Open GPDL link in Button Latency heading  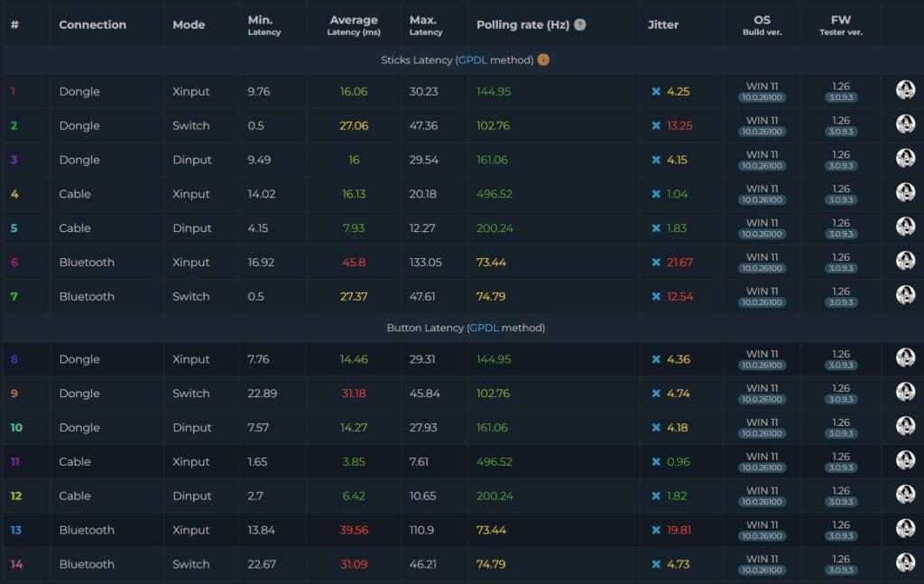click(483, 329)
